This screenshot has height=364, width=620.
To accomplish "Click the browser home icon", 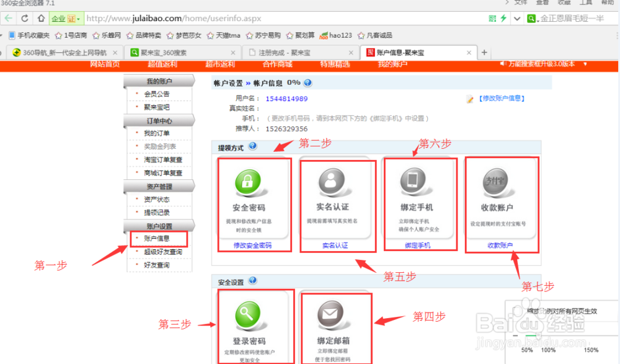I will 42,18.
